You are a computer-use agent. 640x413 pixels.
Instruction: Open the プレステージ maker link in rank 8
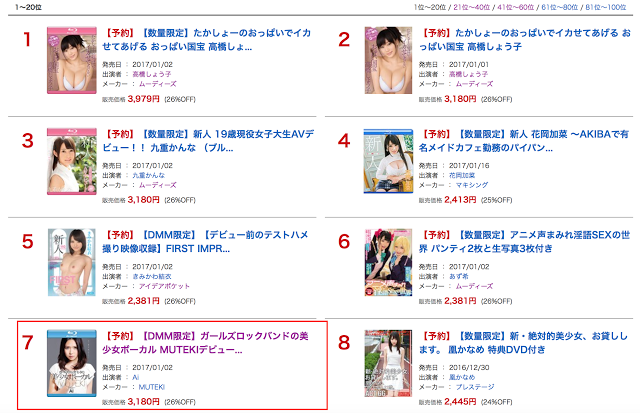tap(475, 387)
